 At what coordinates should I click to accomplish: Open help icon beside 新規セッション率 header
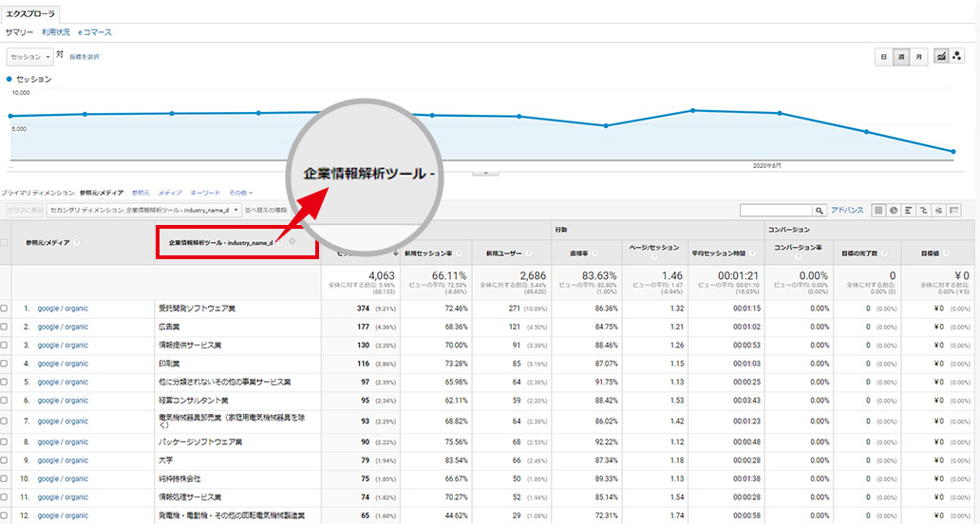tap(459, 253)
